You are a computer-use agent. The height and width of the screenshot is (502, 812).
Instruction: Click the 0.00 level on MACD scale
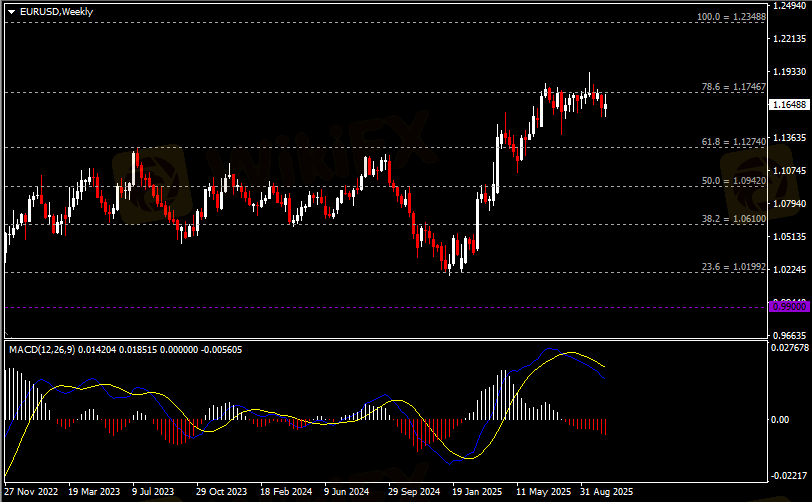[780, 420]
